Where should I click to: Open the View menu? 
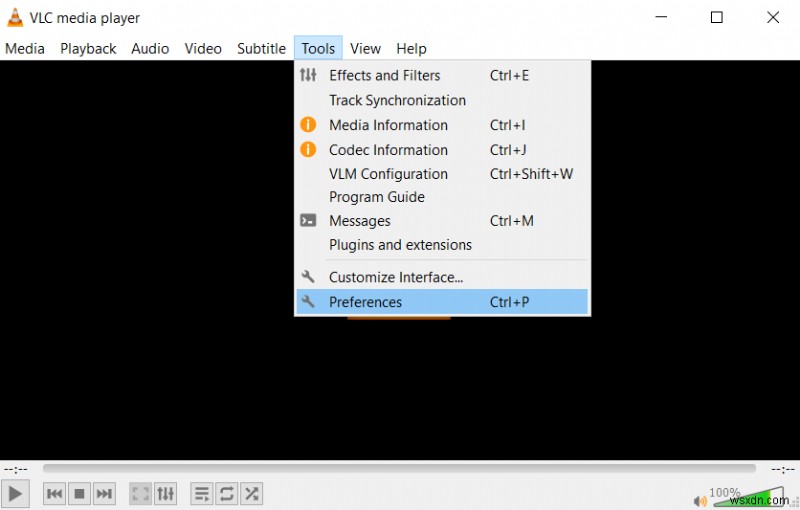pyautogui.click(x=365, y=48)
